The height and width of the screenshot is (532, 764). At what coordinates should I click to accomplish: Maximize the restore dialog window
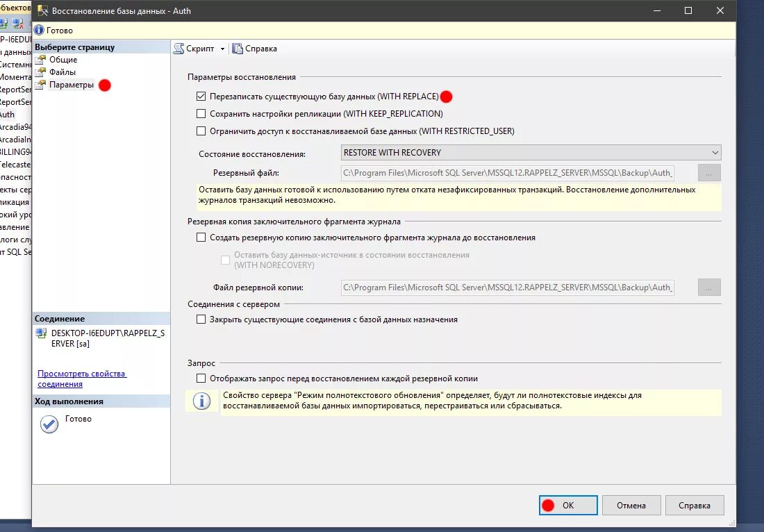click(x=688, y=10)
